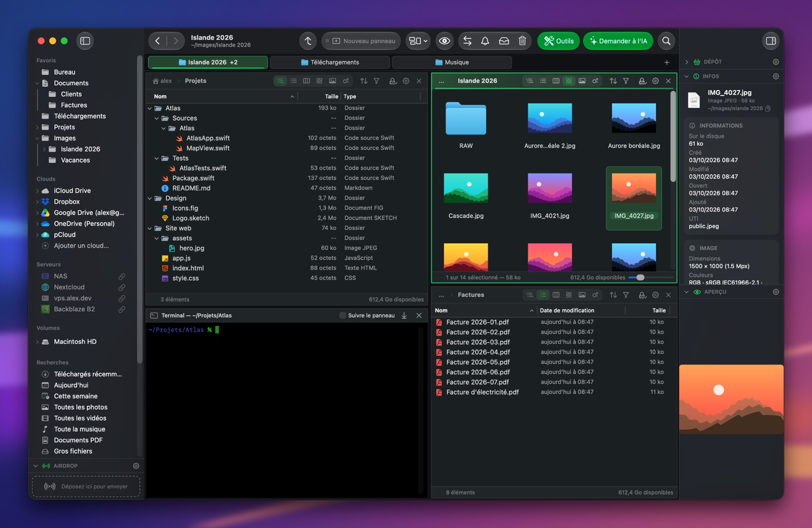Toggle the right inspector panel
The width and height of the screenshot is (812, 528).
click(771, 41)
